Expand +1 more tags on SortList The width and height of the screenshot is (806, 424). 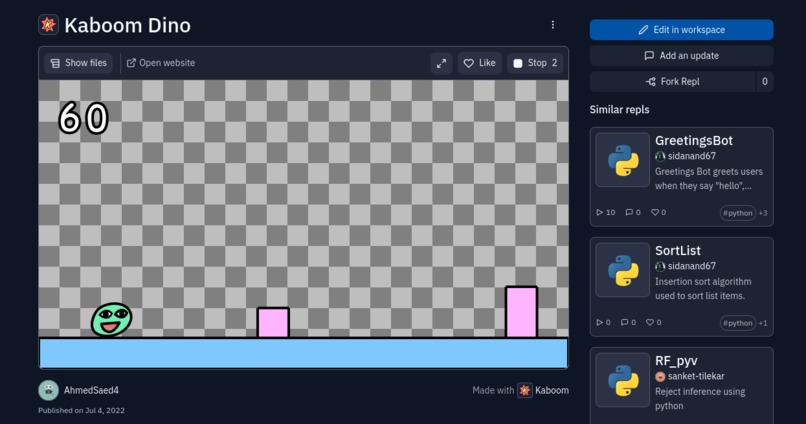point(763,323)
